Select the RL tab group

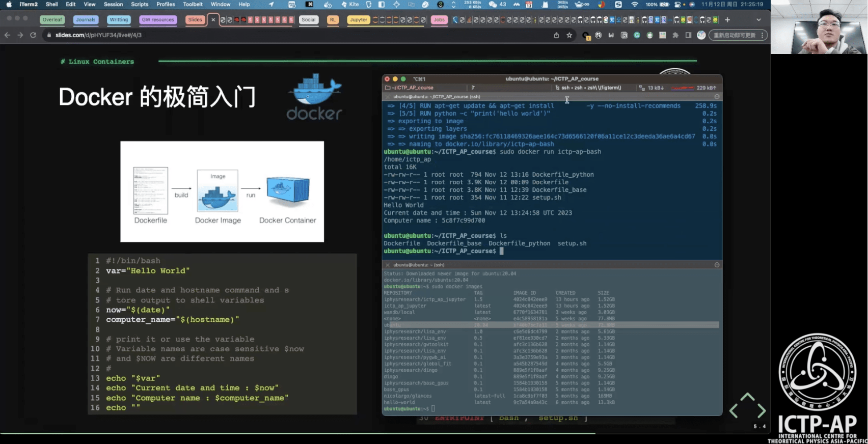[x=333, y=20]
